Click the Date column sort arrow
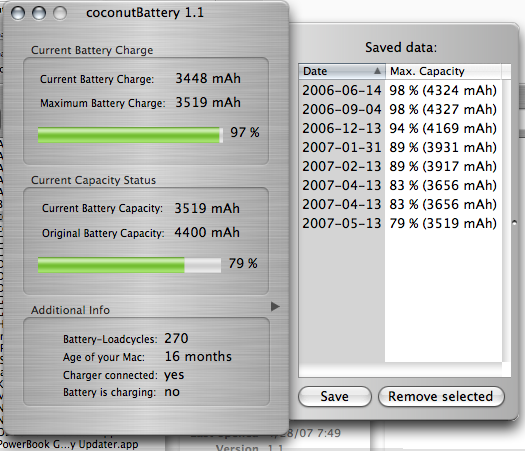 click(x=377, y=71)
